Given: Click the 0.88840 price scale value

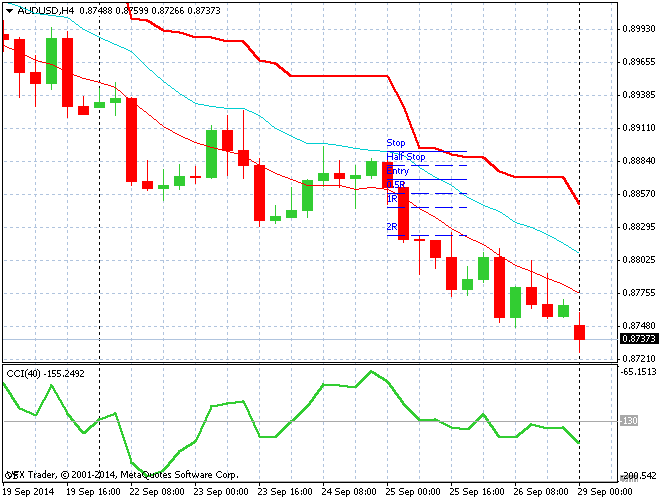Looking at the screenshot, I should coord(639,161).
